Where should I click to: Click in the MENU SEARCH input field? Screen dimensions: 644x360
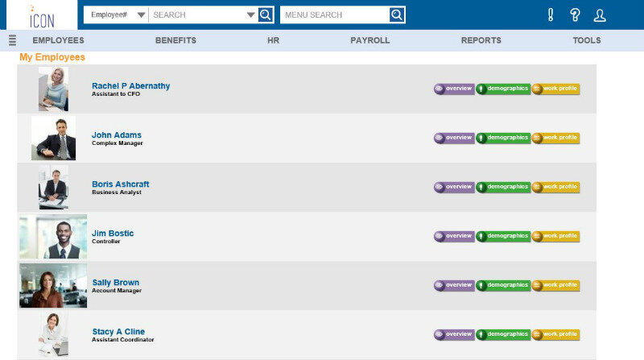coord(334,14)
